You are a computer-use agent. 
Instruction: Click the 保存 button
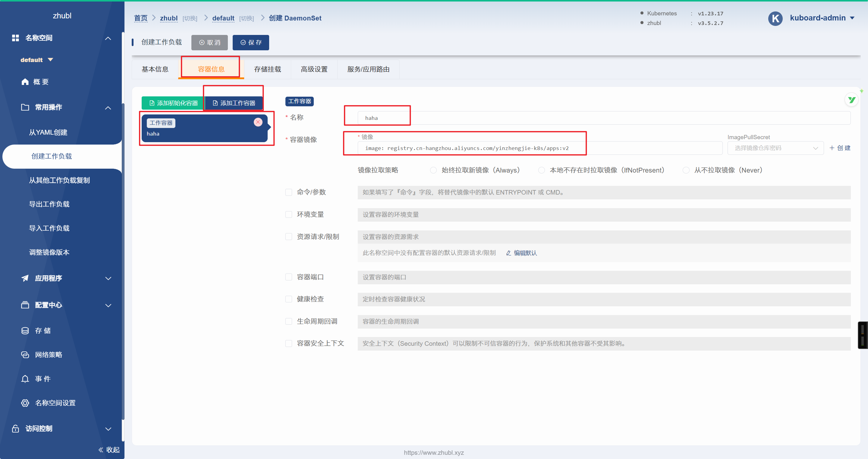tap(251, 42)
